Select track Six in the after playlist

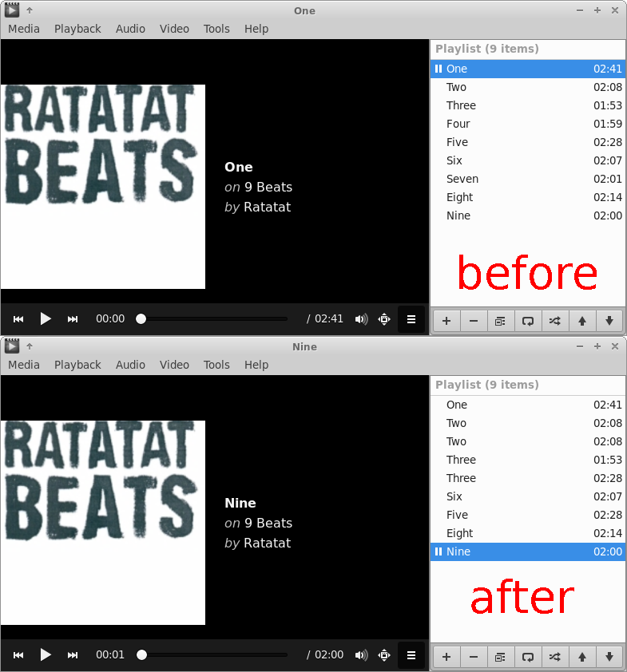(527, 496)
